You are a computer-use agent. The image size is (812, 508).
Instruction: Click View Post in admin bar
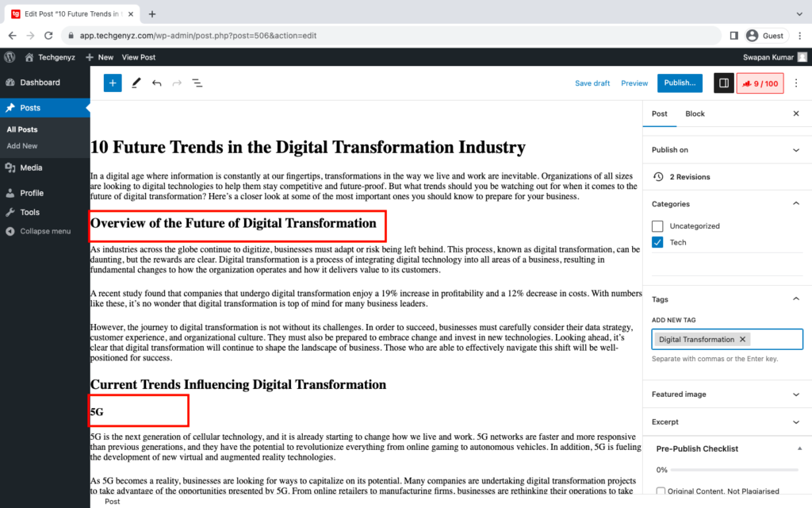pos(138,57)
